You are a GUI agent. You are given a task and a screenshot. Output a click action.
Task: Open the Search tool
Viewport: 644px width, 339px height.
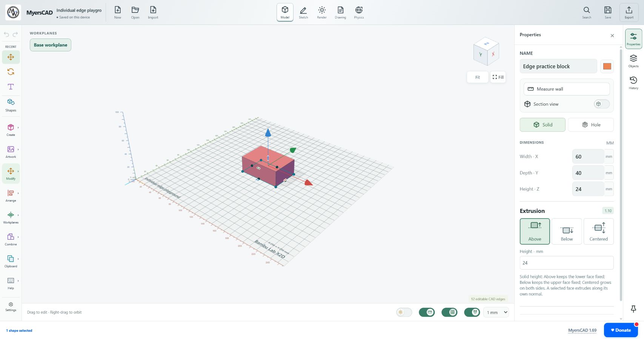587,12
